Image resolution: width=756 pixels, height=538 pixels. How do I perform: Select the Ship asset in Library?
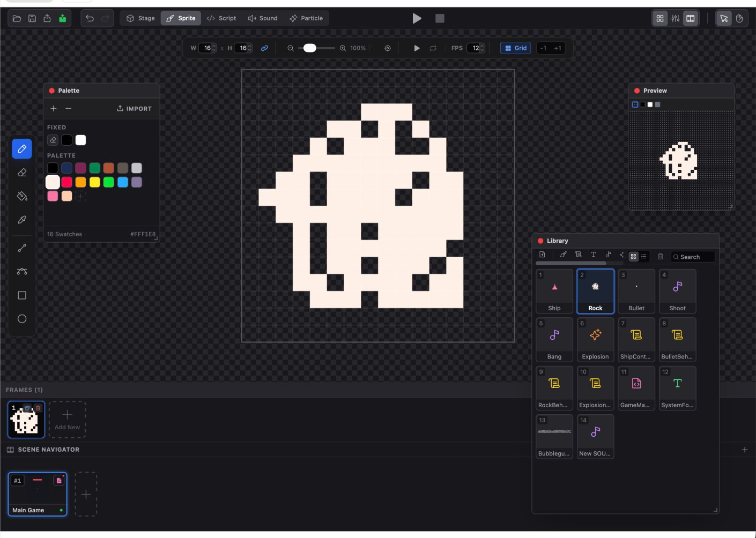[x=554, y=291]
